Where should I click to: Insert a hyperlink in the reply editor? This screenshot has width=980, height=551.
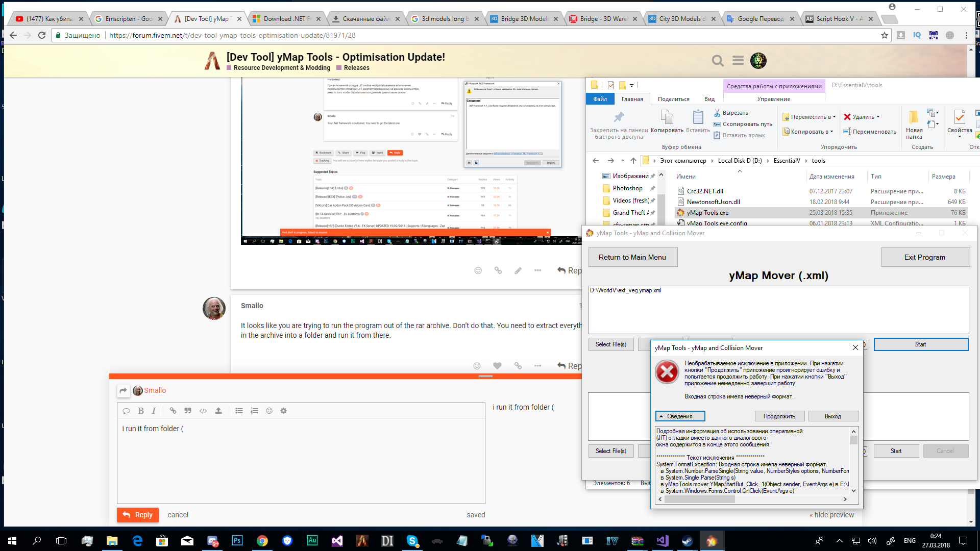click(x=173, y=411)
